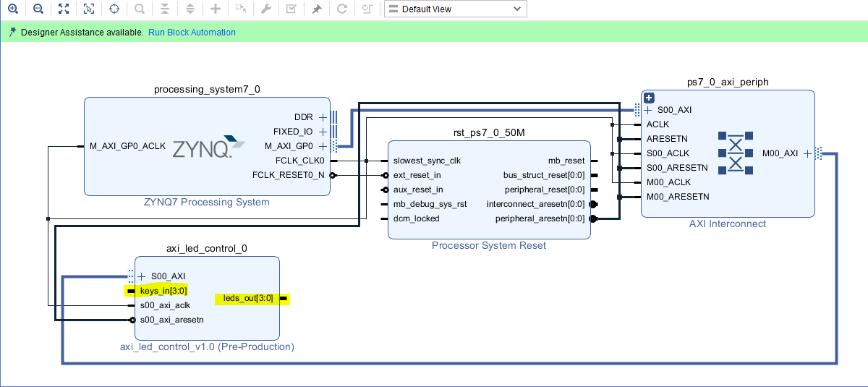The image size is (868, 387).
Task: Expand M00_AXI interface on AXI Interconnect
Action: pos(807,153)
